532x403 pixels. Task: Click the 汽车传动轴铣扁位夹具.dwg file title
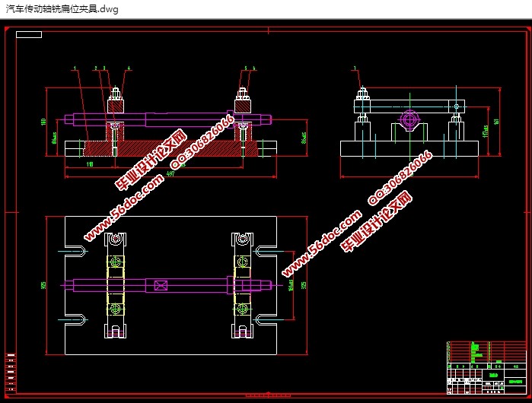coord(62,8)
